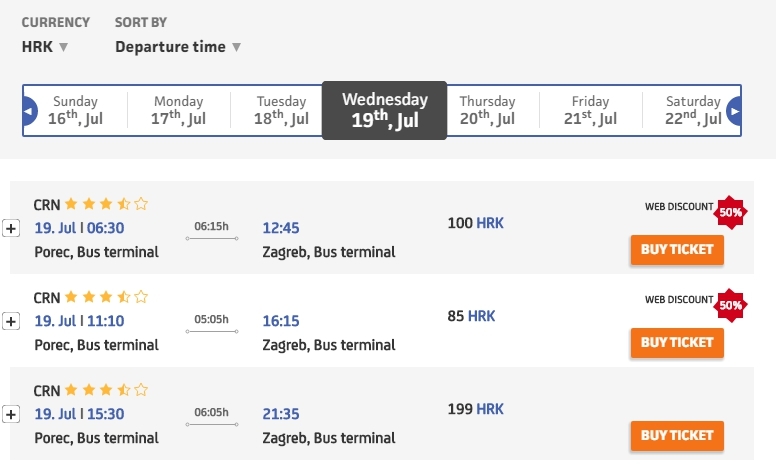Click the 06:15h duration on first trip
776x467 pixels.
[211, 227]
